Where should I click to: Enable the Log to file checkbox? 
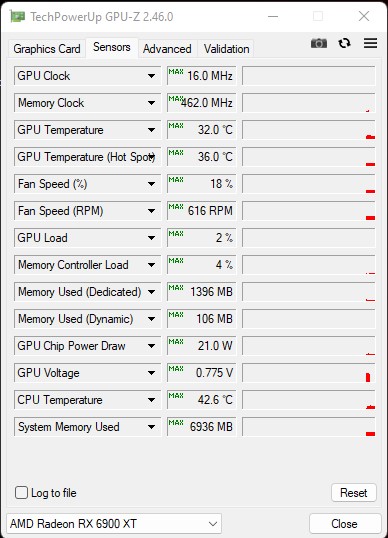(x=21, y=493)
